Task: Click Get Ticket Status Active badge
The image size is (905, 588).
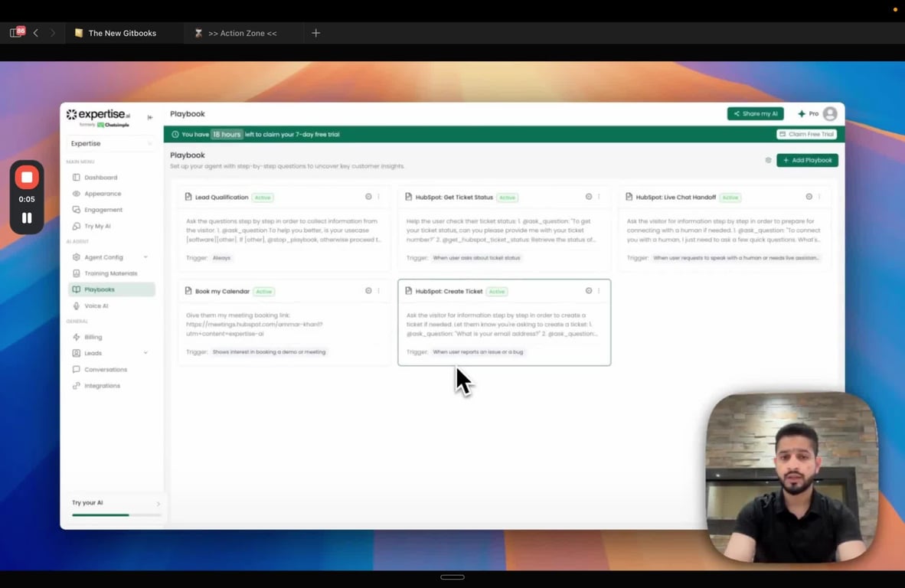Action: click(508, 198)
